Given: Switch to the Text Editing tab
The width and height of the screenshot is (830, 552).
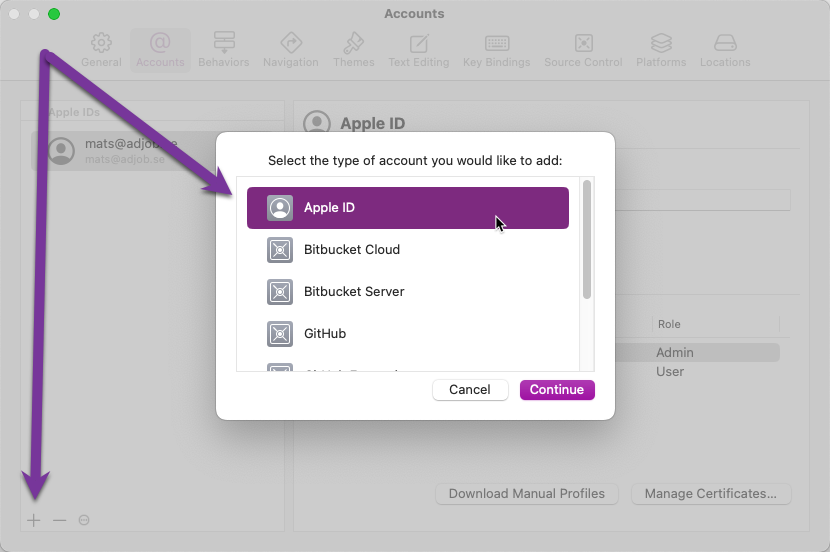Looking at the screenshot, I should point(419,50).
